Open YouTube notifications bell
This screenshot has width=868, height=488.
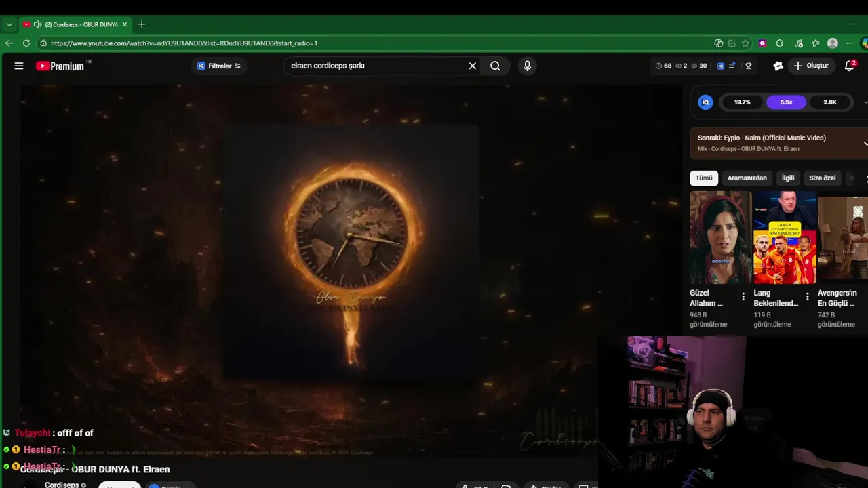pyautogui.click(x=850, y=66)
